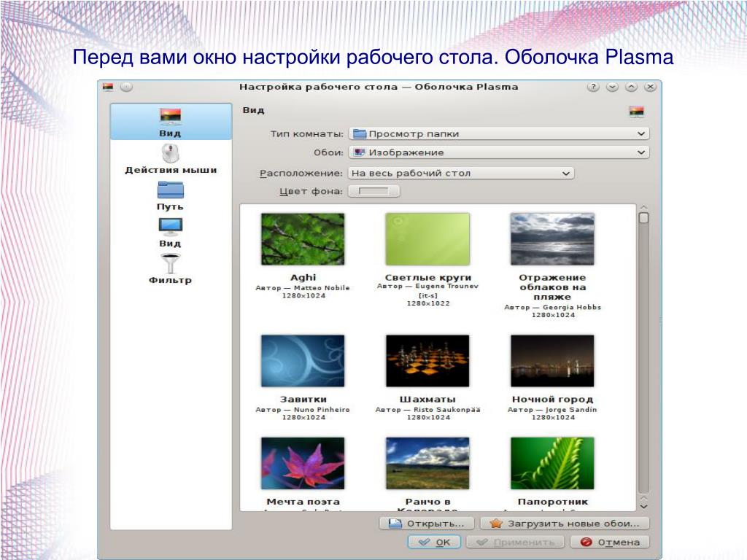Viewport: 747px width, 560px height.
Task: Choose the 'Отражение облаков на пляже' wallpaper
Action: click(552, 239)
